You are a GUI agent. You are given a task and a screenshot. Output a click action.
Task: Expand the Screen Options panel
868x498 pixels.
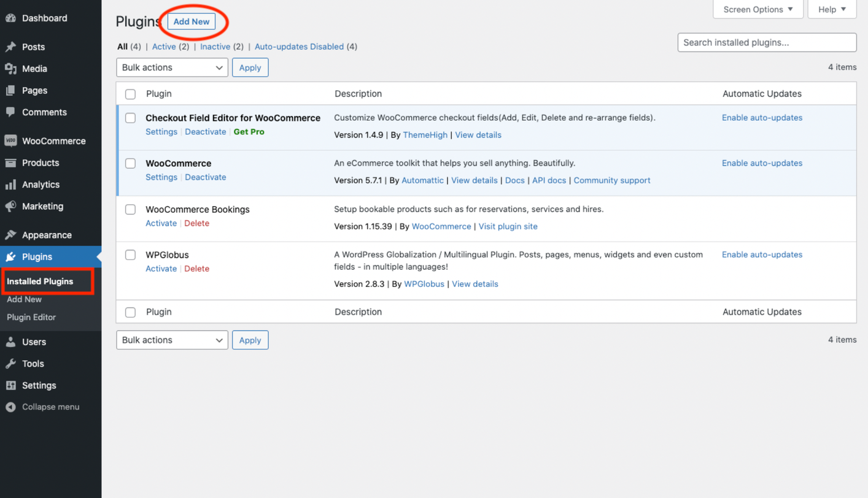tap(758, 9)
